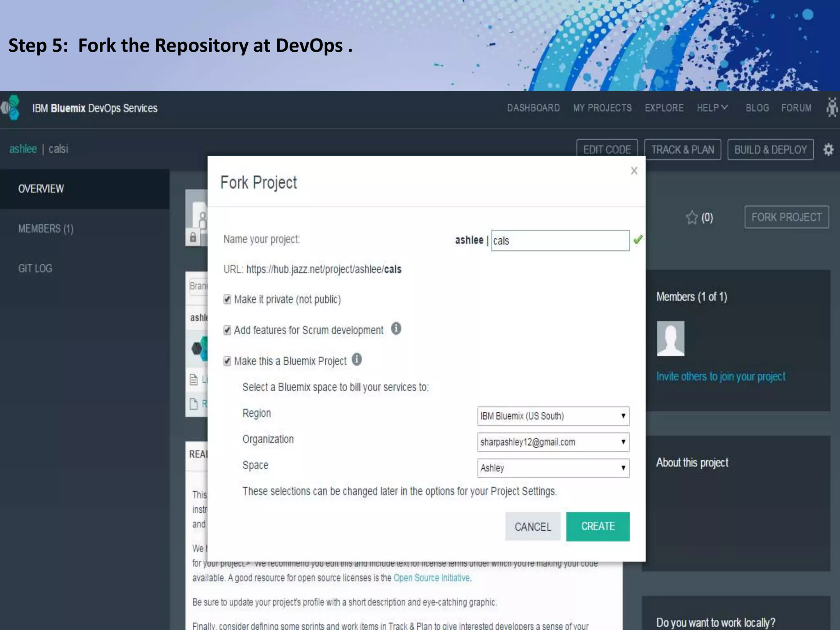840x630 pixels.
Task: Click the calsi project name in breadcrumb
Action: (x=58, y=148)
